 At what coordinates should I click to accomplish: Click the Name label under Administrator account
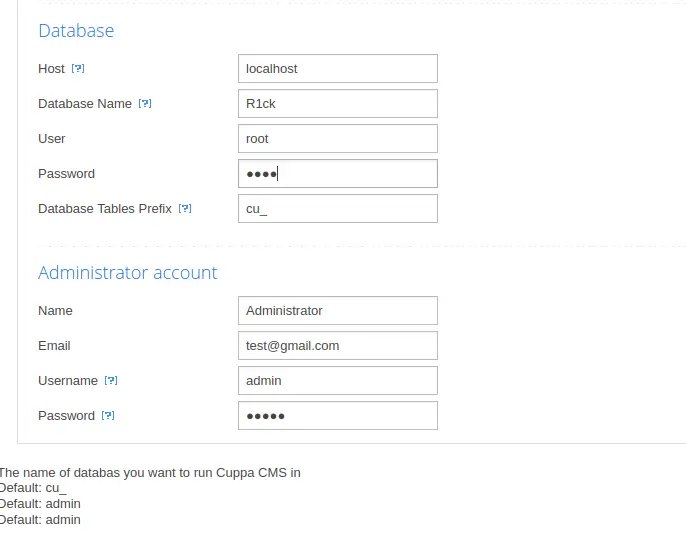[55, 311]
